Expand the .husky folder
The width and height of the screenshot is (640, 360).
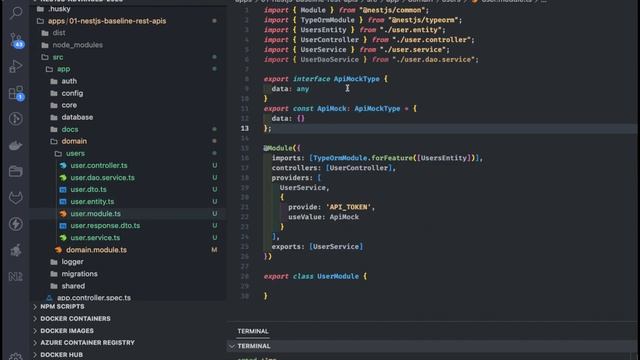(x=59, y=9)
